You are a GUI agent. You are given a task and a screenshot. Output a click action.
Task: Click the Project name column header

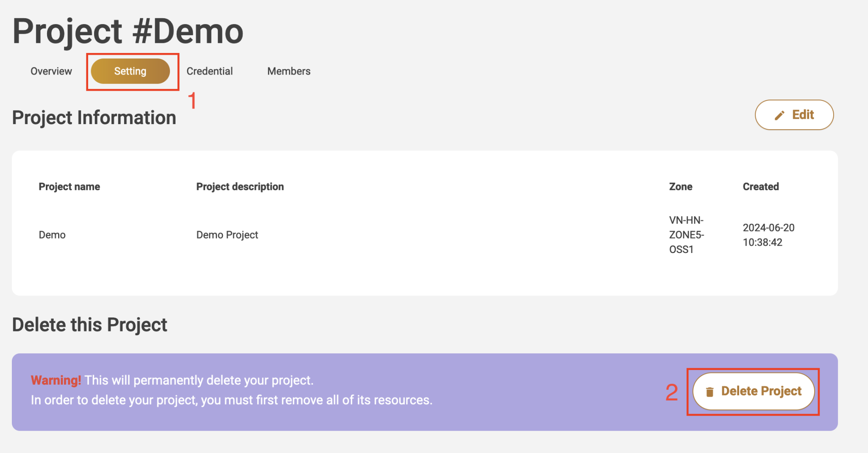pos(70,186)
